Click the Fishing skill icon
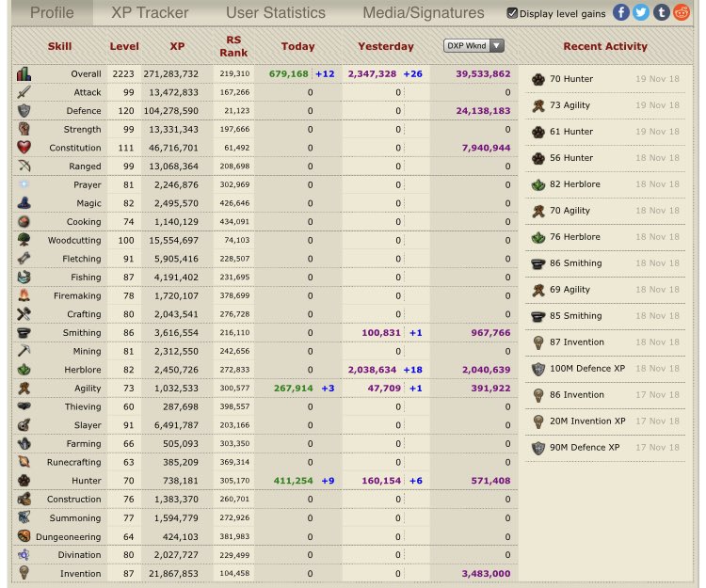This screenshot has width=706, height=588. [x=24, y=278]
